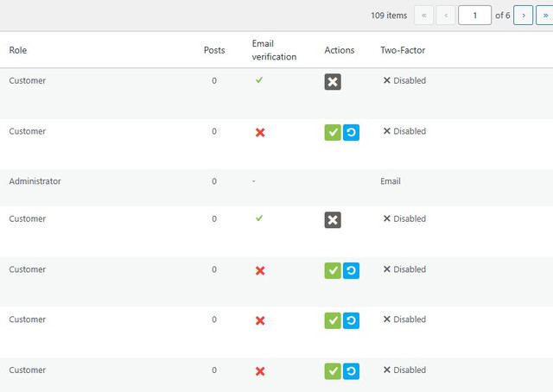
Task: Focus the current page number field
Action: pos(474,16)
